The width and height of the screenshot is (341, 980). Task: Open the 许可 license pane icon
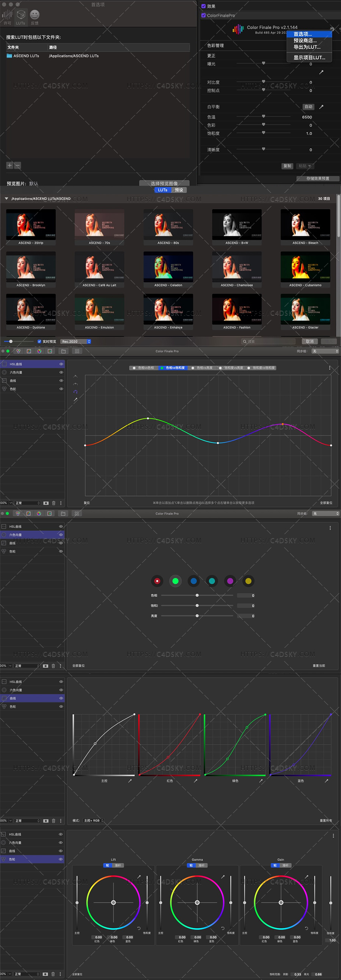(7, 17)
